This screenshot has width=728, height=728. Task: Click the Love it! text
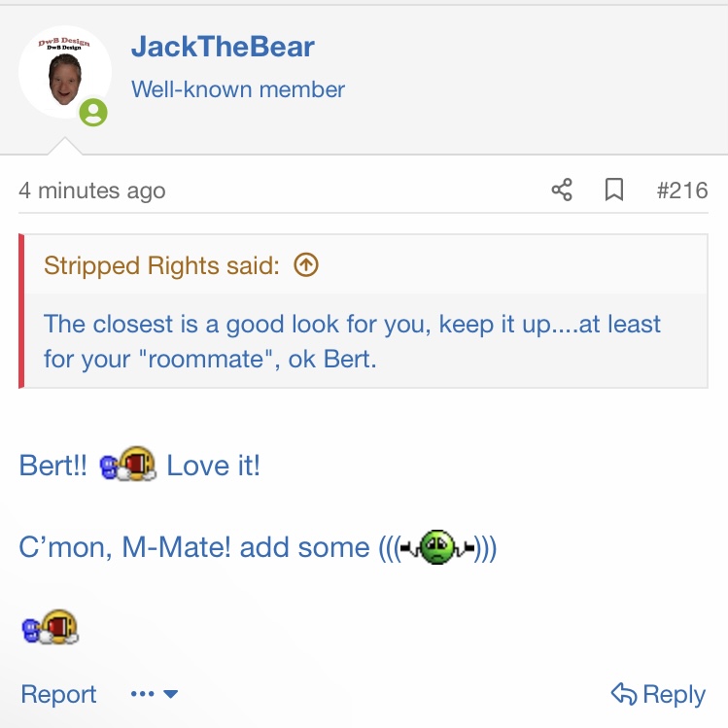213,466
